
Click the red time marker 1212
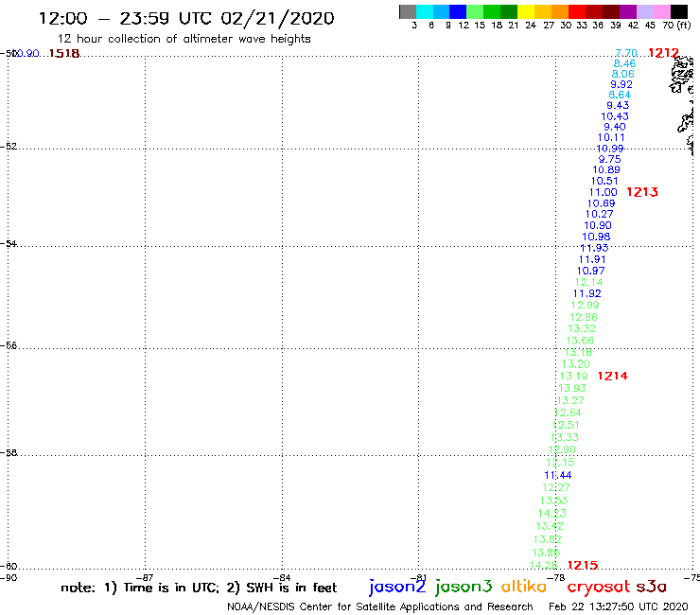coord(663,53)
